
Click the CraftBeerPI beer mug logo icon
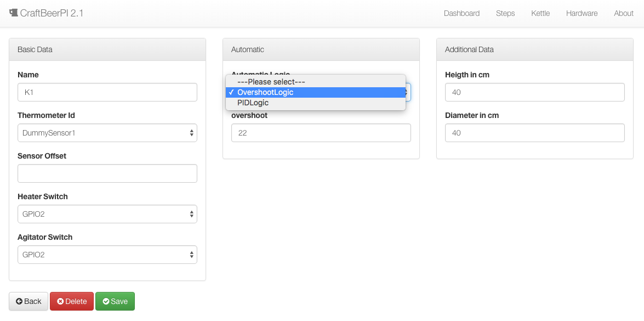[14, 13]
